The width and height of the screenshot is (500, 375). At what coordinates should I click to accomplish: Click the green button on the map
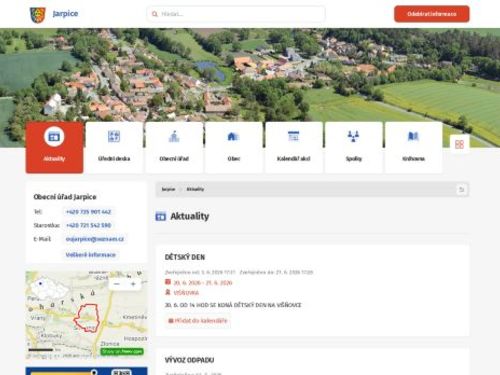[x=122, y=351]
